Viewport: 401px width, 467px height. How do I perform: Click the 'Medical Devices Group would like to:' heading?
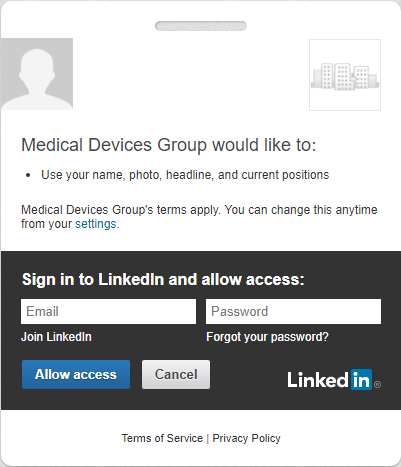(x=169, y=145)
